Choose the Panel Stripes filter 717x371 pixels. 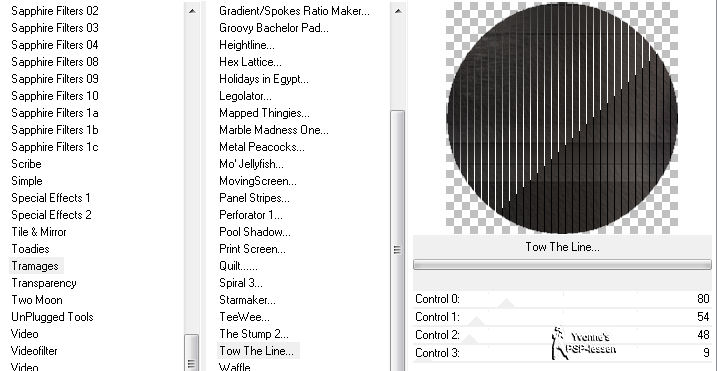[x=254, y=198]
